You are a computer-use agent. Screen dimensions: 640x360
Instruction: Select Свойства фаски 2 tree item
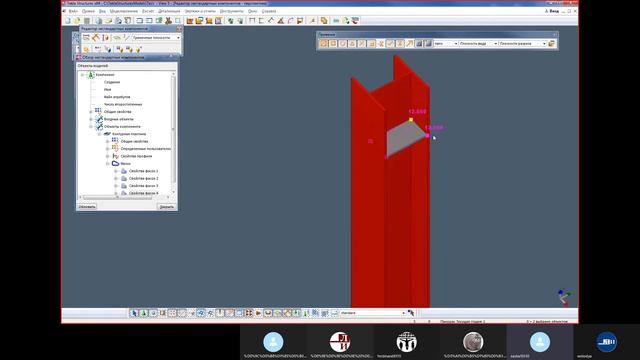(x=143, y=178)
